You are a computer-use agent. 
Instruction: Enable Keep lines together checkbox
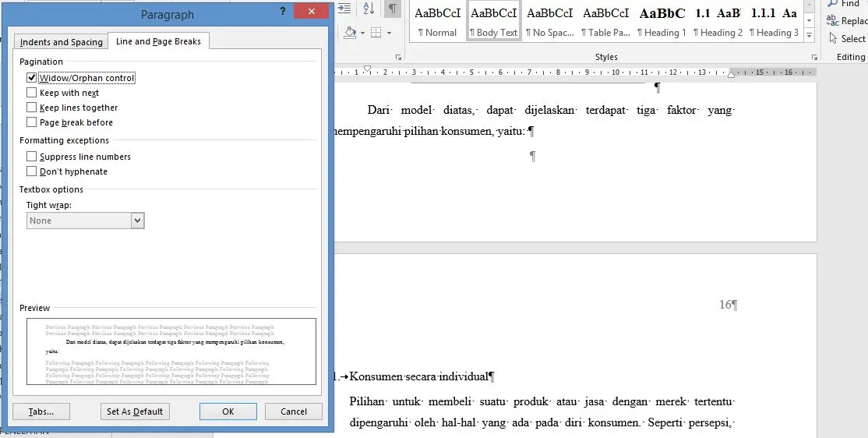tap(31, 108)
